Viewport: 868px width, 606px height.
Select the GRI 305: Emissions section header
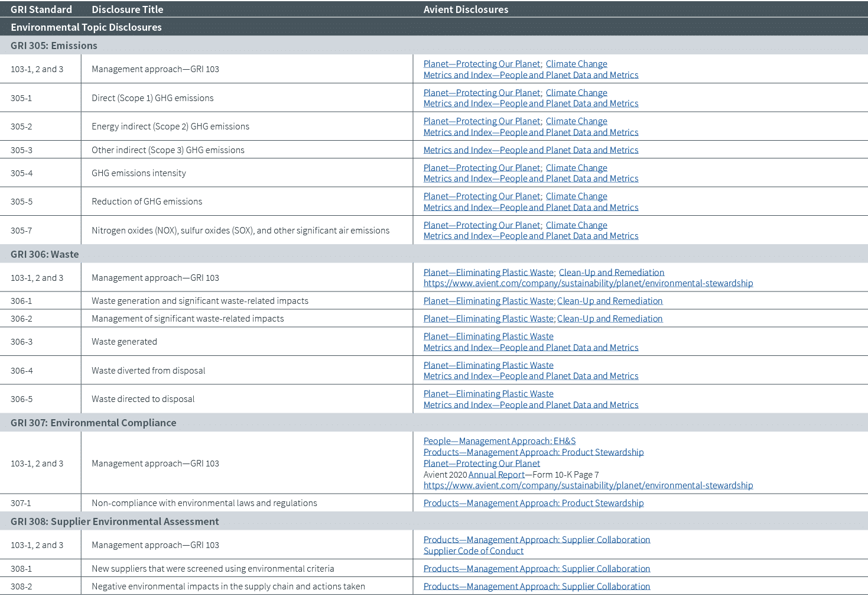(x=54, y=46)
